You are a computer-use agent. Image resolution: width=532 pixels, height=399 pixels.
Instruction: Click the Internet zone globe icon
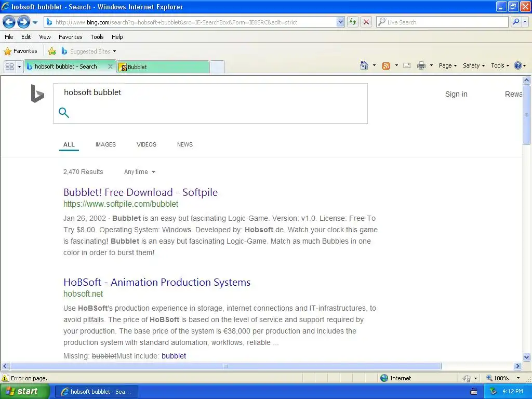coord(384,378)
